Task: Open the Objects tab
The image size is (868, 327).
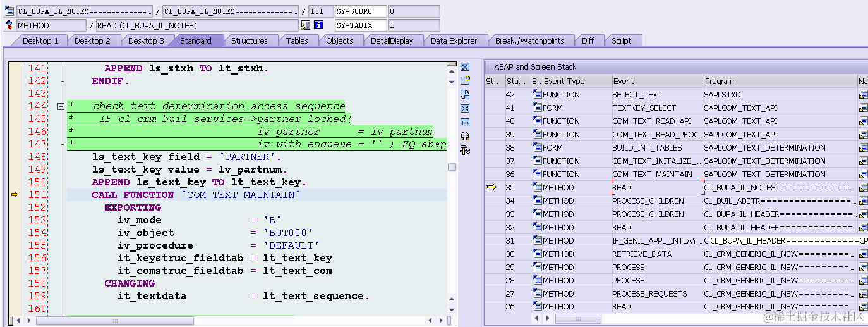Action: point(339,40)
